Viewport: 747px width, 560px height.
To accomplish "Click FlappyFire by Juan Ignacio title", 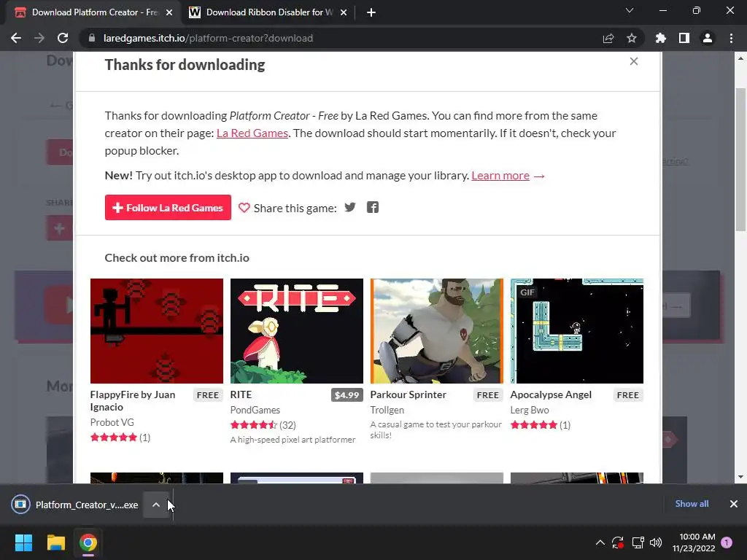I will tap(133, 400).
